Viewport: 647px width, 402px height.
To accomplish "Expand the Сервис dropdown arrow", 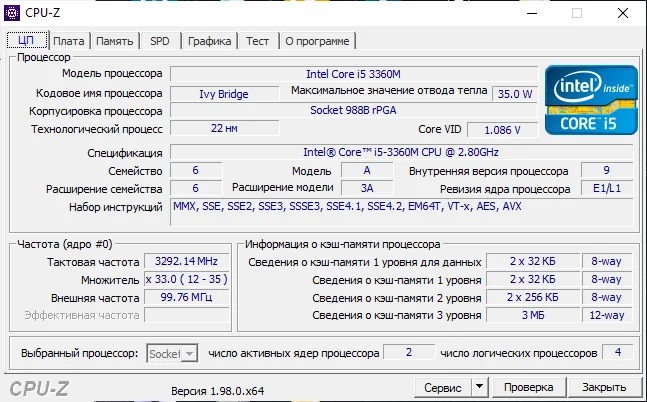I will pos(479,387).
